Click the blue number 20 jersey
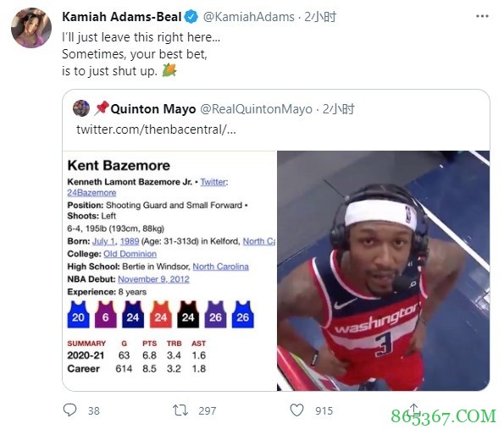Image resolution: width=504 pixels, height=429 pixels. [x=79, y=315]
